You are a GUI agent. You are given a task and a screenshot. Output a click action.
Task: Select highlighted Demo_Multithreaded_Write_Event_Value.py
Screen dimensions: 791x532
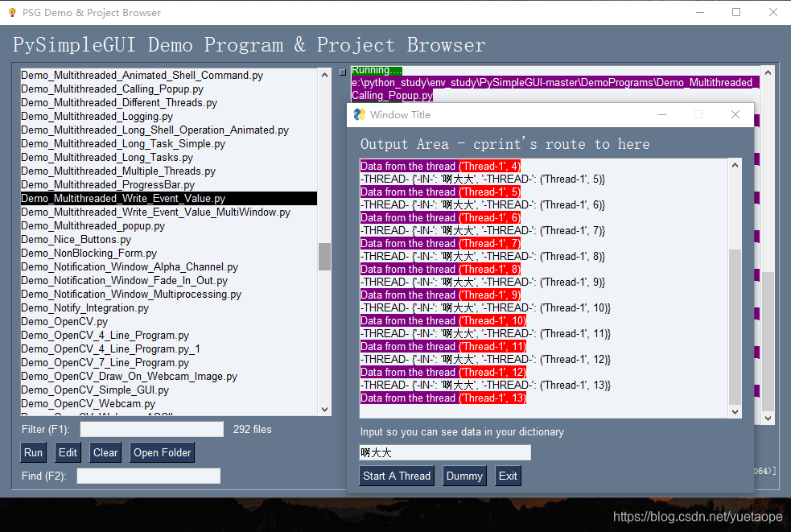168,198
